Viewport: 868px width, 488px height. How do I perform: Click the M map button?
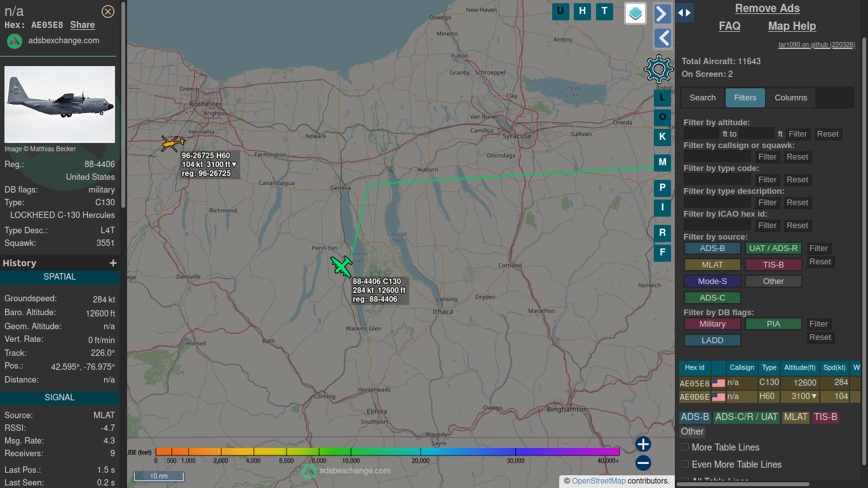point(663,162)
